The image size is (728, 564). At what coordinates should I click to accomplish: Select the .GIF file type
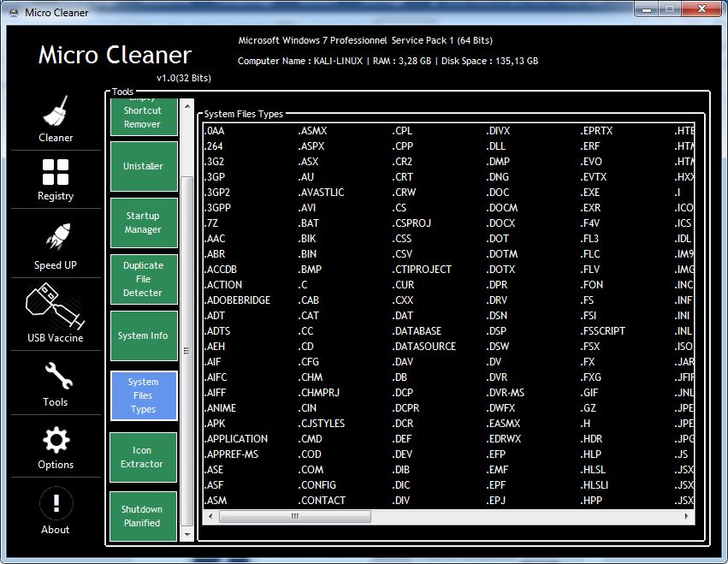[589, 393]
